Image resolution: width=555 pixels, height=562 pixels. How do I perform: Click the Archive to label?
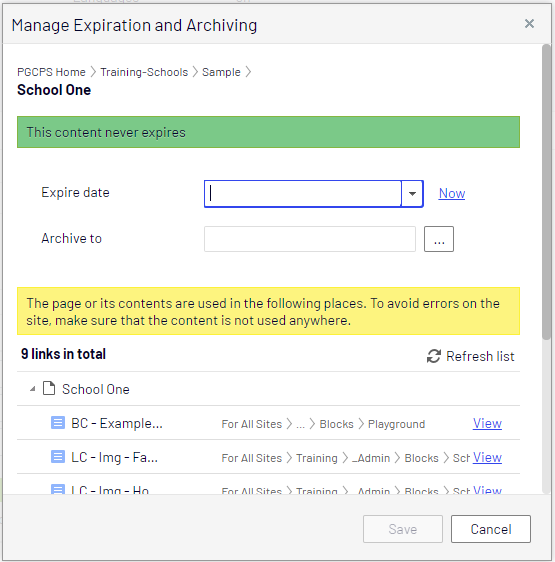pos(71,238)
